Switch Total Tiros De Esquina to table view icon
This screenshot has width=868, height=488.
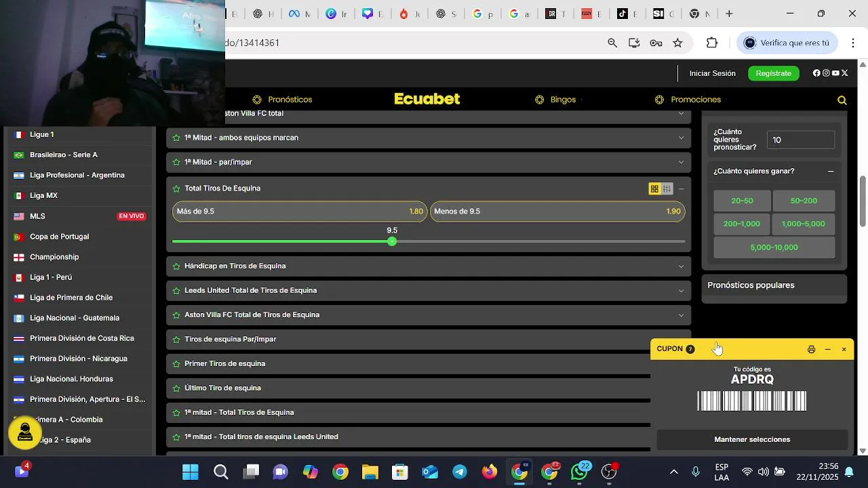point(667,189)
